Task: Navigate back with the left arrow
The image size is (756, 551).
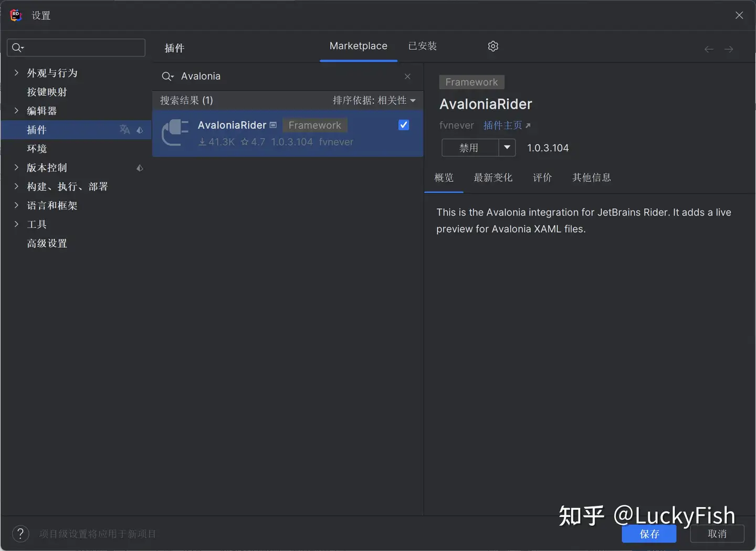Action: coord(709,49)
